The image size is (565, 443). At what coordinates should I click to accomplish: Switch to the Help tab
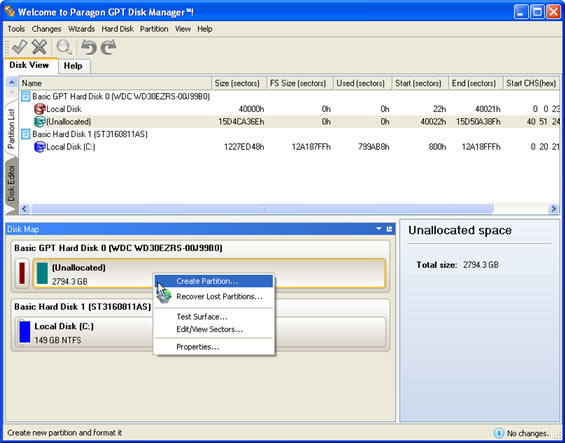pos(73,66)
